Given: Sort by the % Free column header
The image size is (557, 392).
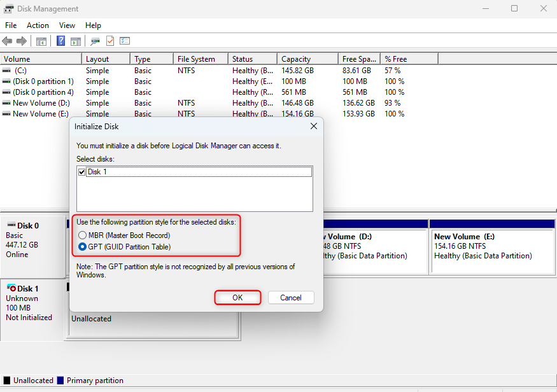Looking at the screenshot, I should click(x=409, y=59).
